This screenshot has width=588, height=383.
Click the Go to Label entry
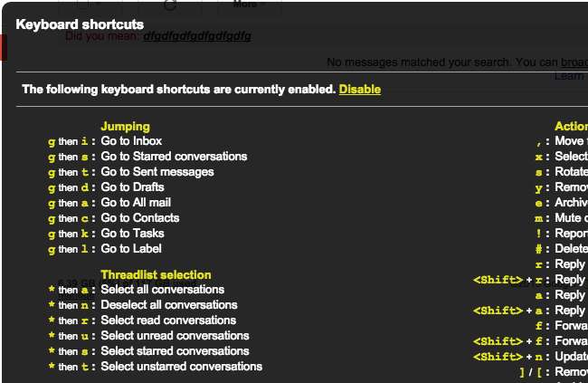coord(131,249)
